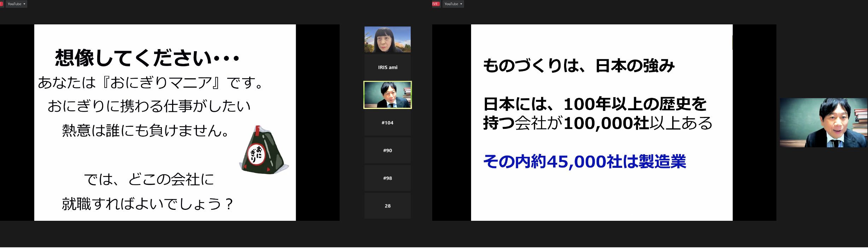The height and width of the screenshot is (248, 868).
Task: Choose participant tile #98
Action: pos(387,178)
